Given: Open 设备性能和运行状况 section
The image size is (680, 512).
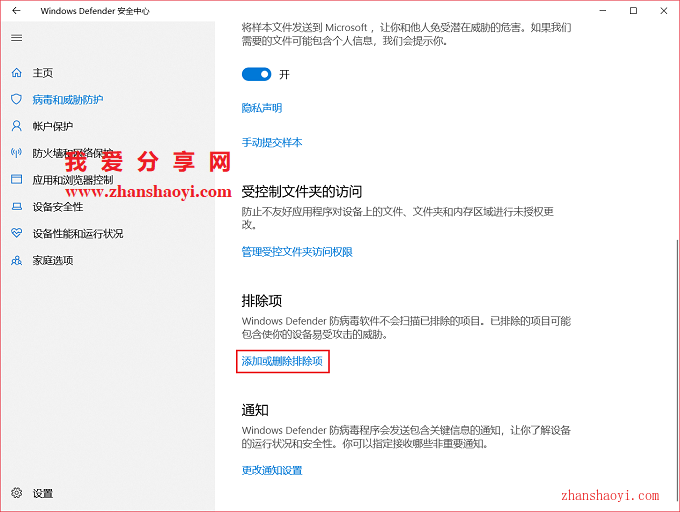Looking at the screenshot, I should (78, 234).
